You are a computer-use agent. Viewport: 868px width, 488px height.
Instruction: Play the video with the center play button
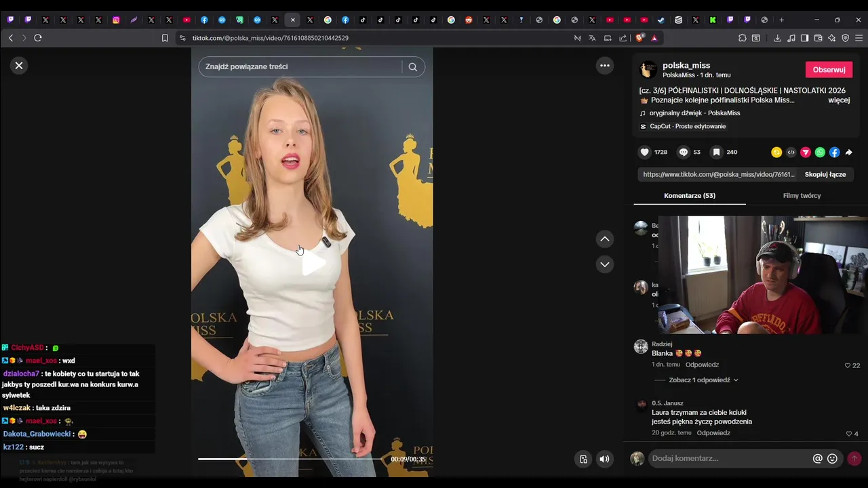(313, 264)
